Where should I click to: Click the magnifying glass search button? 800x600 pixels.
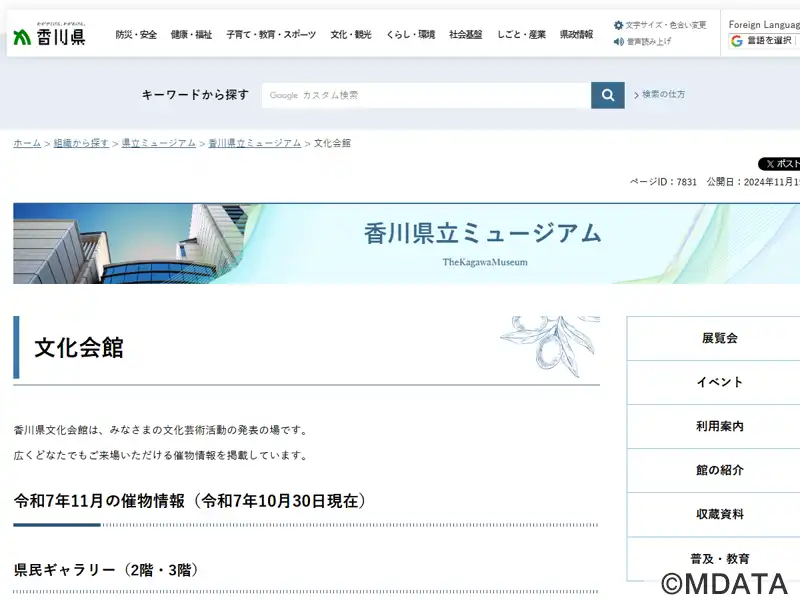click(x=607, y=95)
